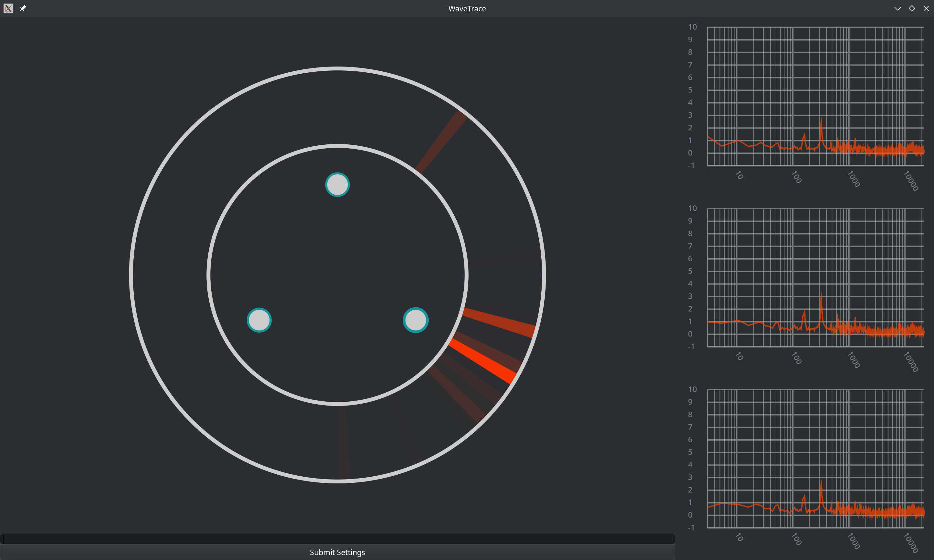Click the dark red beam at upper right
The height and width of the screenshot is (560, 934).
(x=441, y=142)
